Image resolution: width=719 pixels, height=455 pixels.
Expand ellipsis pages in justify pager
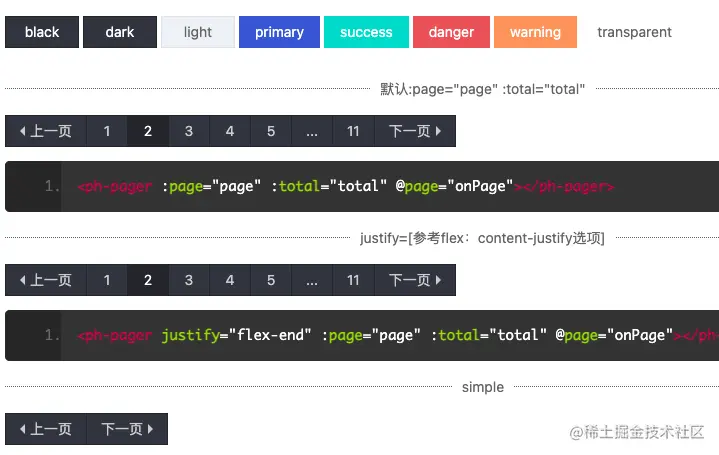pos(312,280)
